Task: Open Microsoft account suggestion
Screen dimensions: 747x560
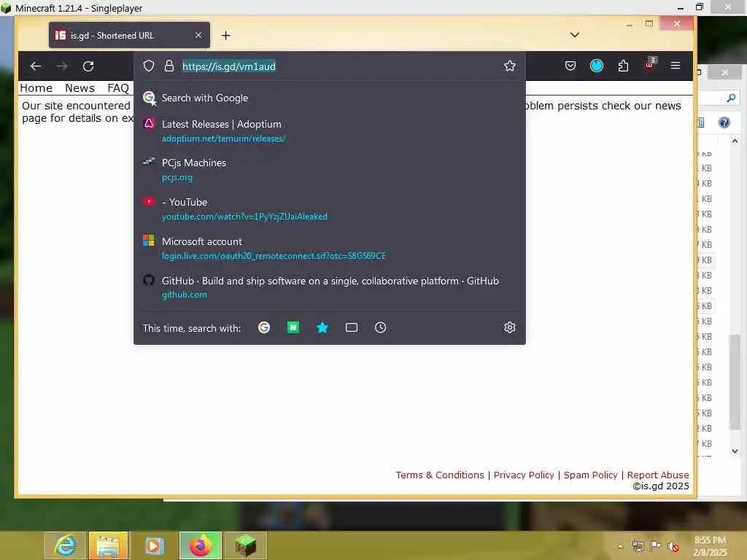Action: (x=330, y=248)
